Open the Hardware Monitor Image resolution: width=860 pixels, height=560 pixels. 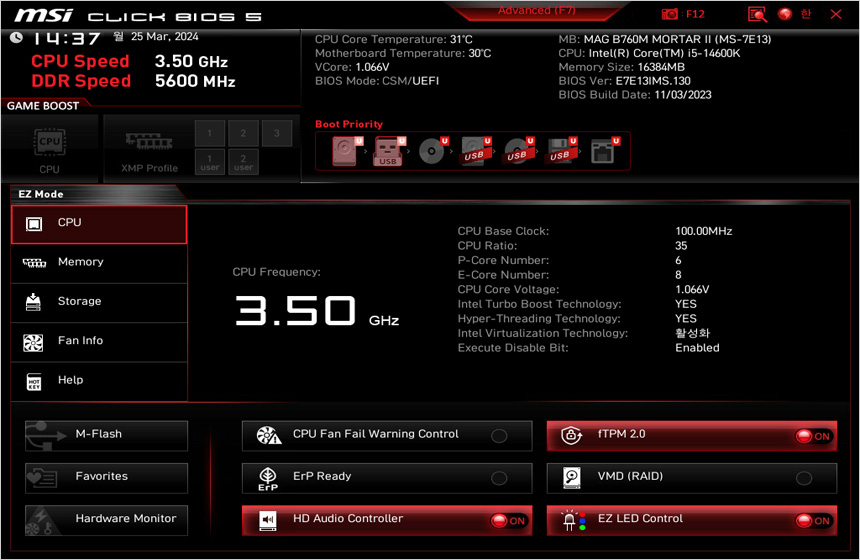pyautogui.click(x=106, y=521)
